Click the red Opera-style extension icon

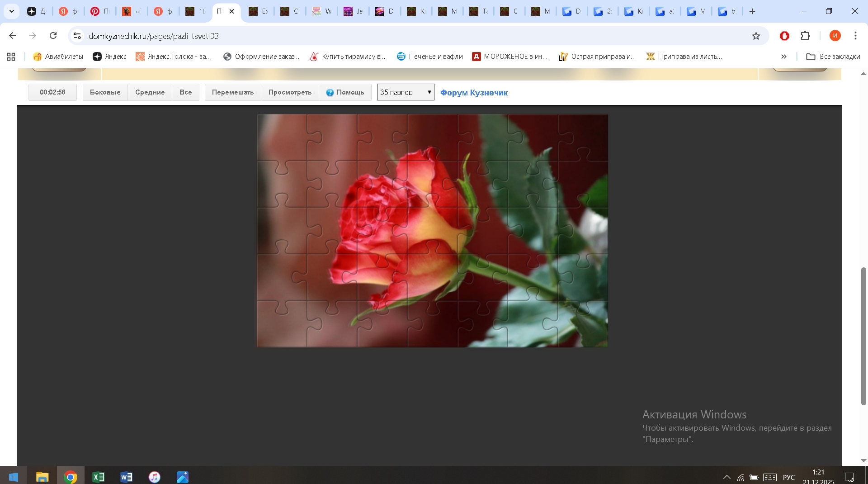click(784, 36)
